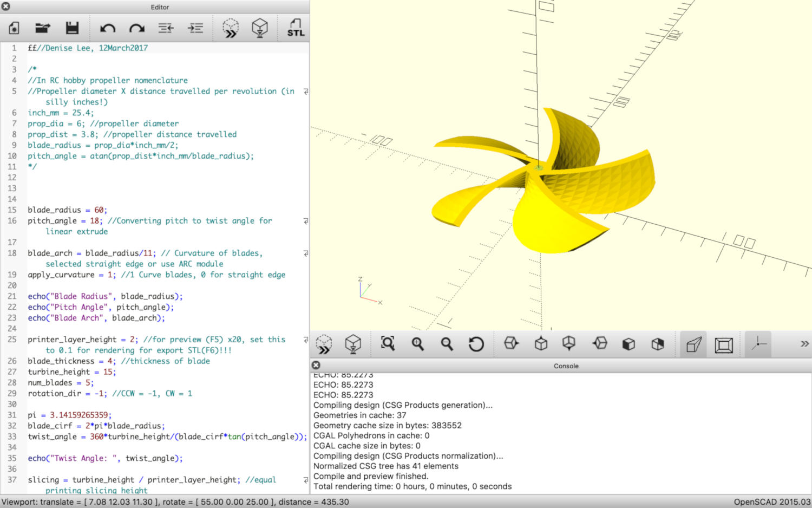Click 'Geometry cache size in bytes: 383552'
Image resolution: width=812 pixels, height=508 pixels.
click(x=388, y=426)
